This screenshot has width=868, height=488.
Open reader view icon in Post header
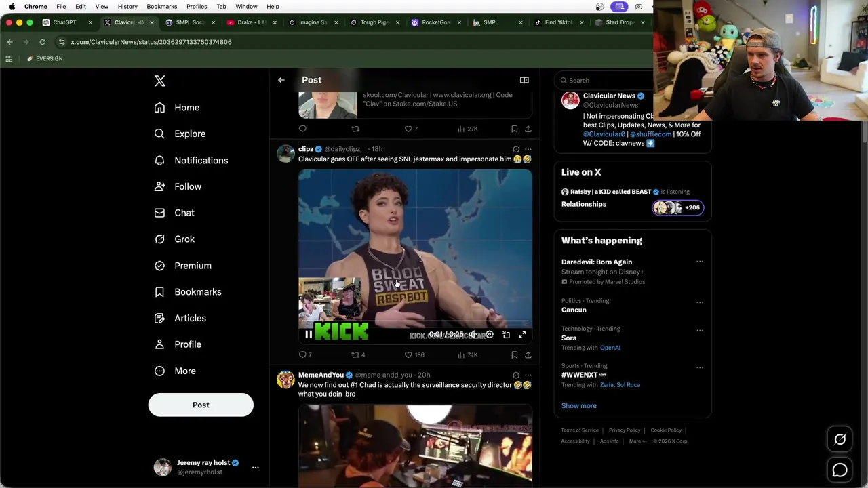(524, 80)
